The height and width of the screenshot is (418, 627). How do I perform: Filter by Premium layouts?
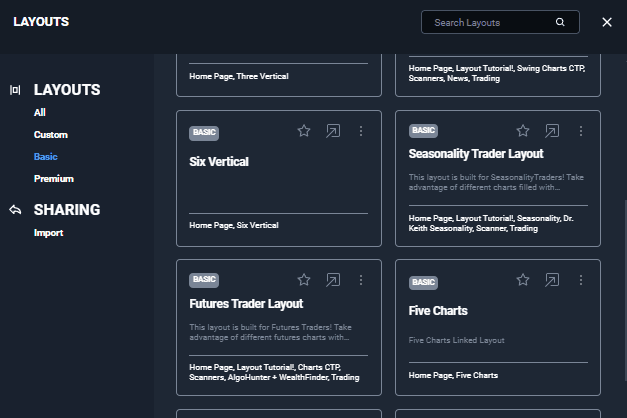tap(54, 178)
